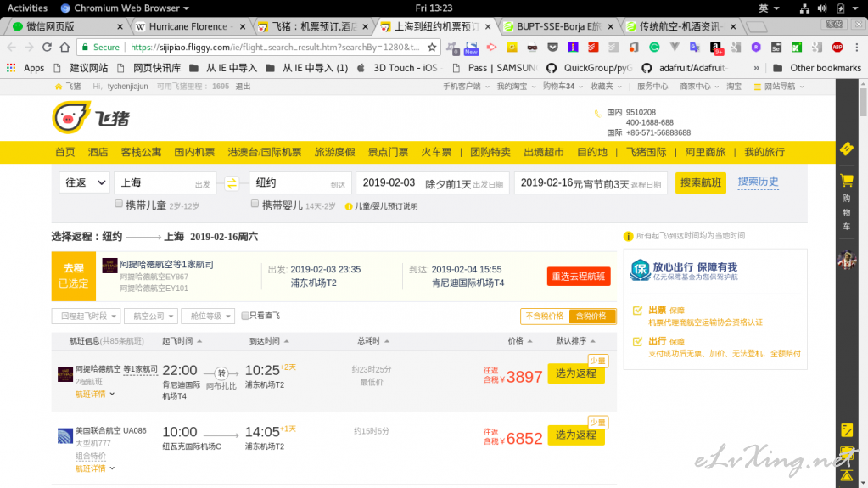Click the Etihad airline logo in first result
Image resolution: width=868 pixels, height=488 pixels.
pos(65,374)
